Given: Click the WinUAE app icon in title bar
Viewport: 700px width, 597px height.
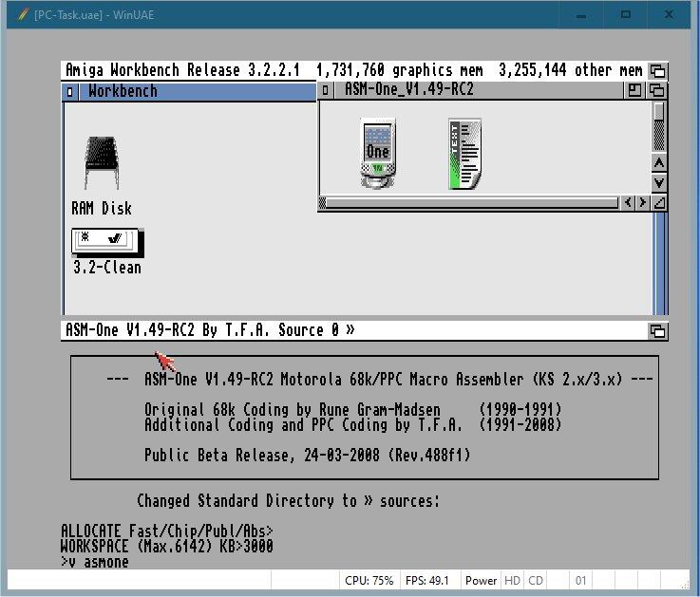Looking at the screenshot, I should 23,14.
